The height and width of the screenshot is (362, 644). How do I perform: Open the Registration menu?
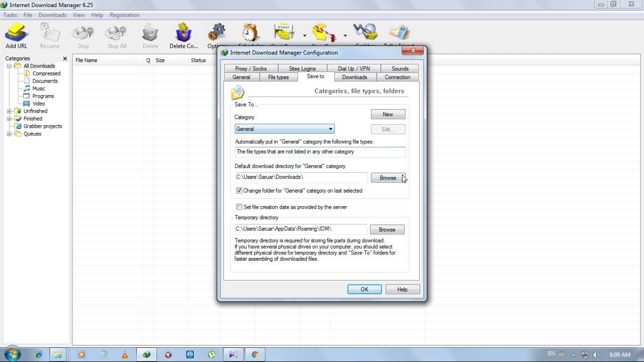click(124, 15)
